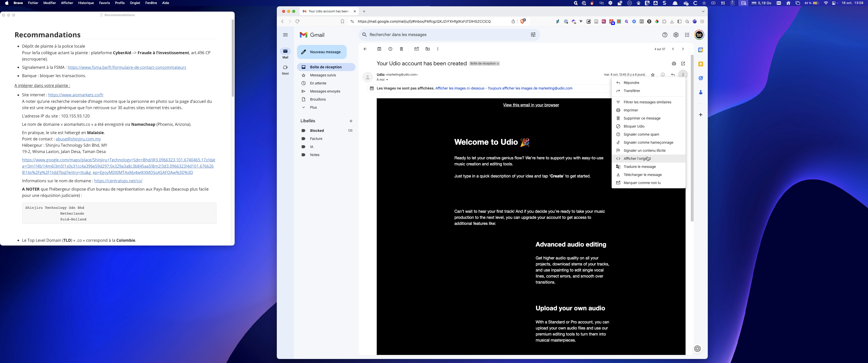
Task: Open the 'Historique' menu in the menu bar
Action: (x=86, y=3)
